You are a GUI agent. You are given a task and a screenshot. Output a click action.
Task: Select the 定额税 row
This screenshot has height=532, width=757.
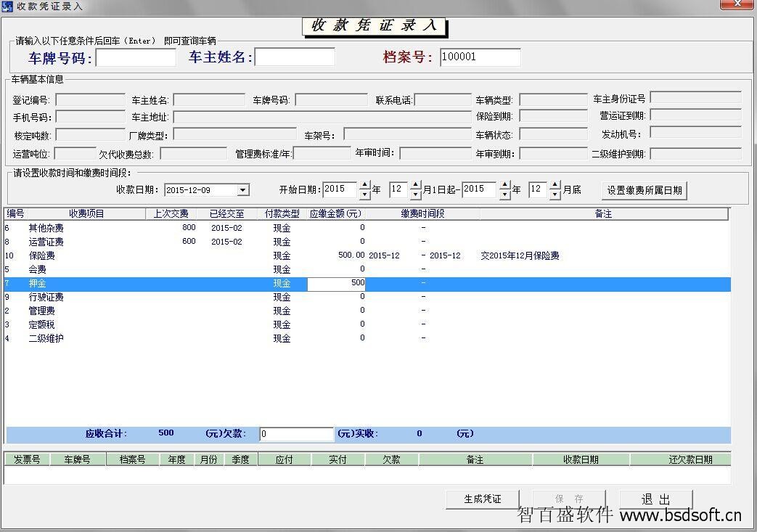coord(367,325)
